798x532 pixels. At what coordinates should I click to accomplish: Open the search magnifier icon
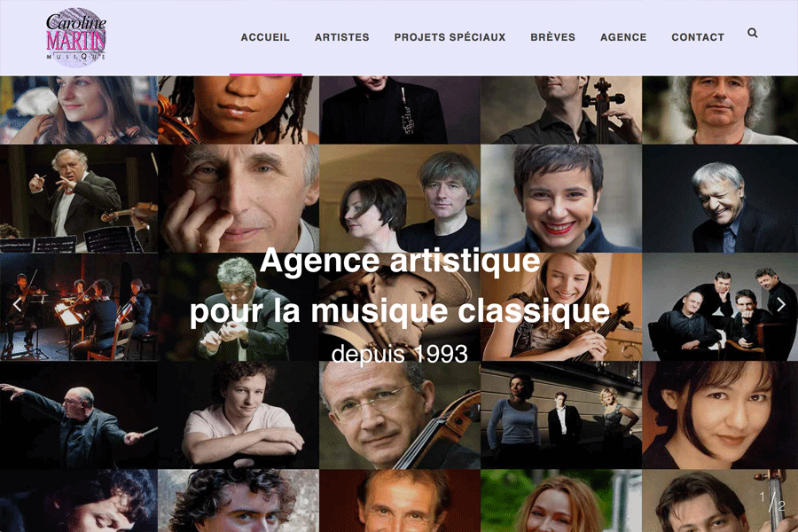point(752,33)
